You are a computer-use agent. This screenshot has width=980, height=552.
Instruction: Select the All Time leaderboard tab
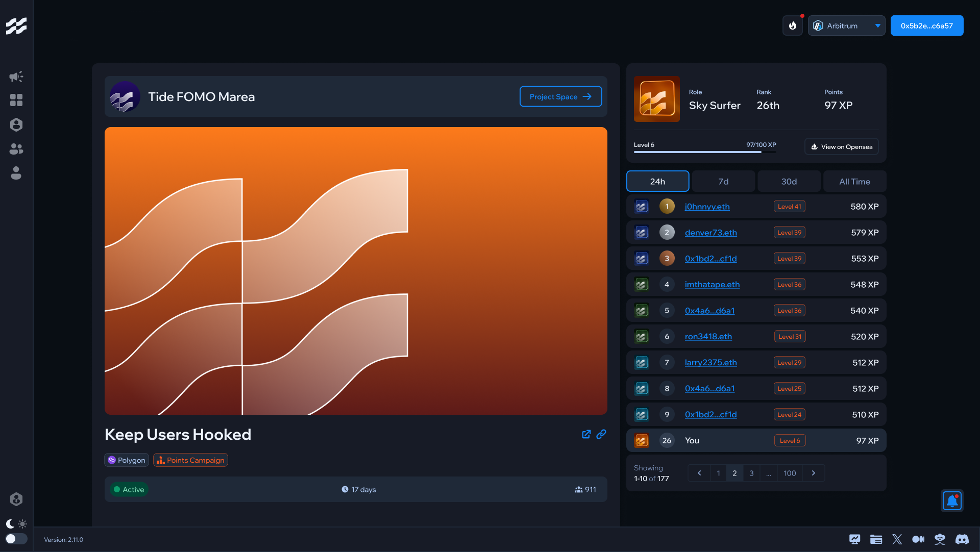(x=854, y=182)
